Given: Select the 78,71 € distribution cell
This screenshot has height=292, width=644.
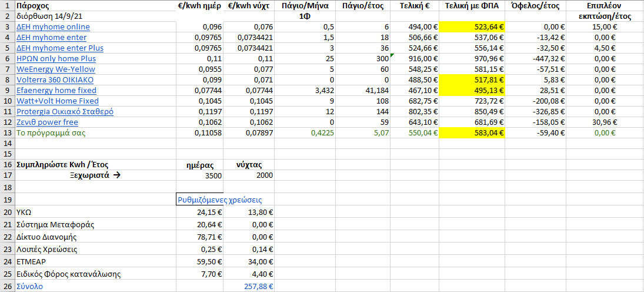Looking at the screenshot, I should tap(199, 237).
